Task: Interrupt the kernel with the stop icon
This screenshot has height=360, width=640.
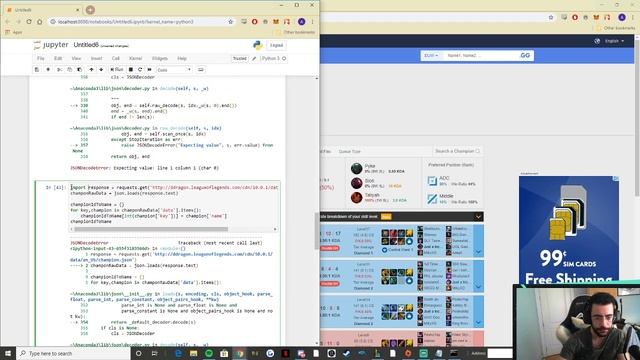Action: coord(131,70)
